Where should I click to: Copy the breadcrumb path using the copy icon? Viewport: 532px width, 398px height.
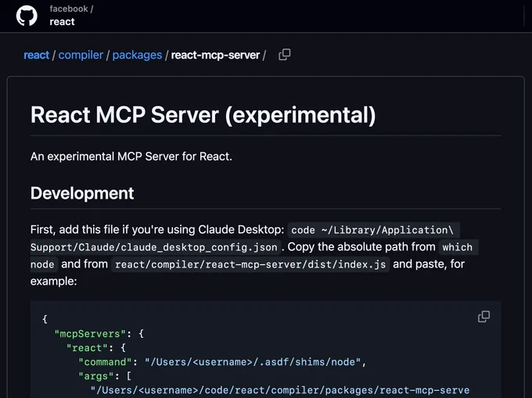tap(284, 55)
